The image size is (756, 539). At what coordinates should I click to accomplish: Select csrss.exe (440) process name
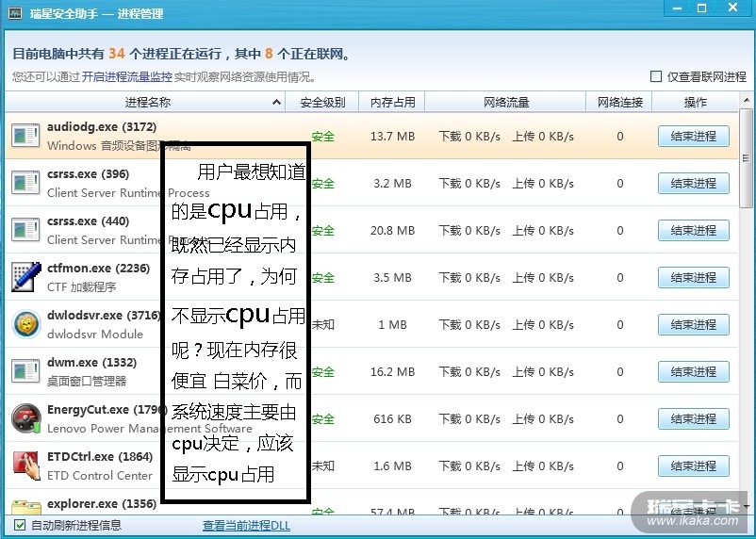click(x=89, y=221)
